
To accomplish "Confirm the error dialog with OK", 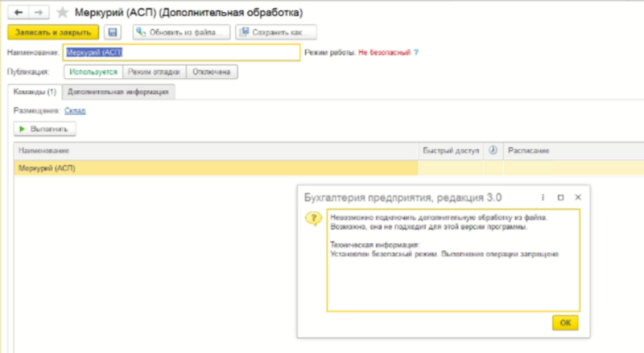I will 565,322.
